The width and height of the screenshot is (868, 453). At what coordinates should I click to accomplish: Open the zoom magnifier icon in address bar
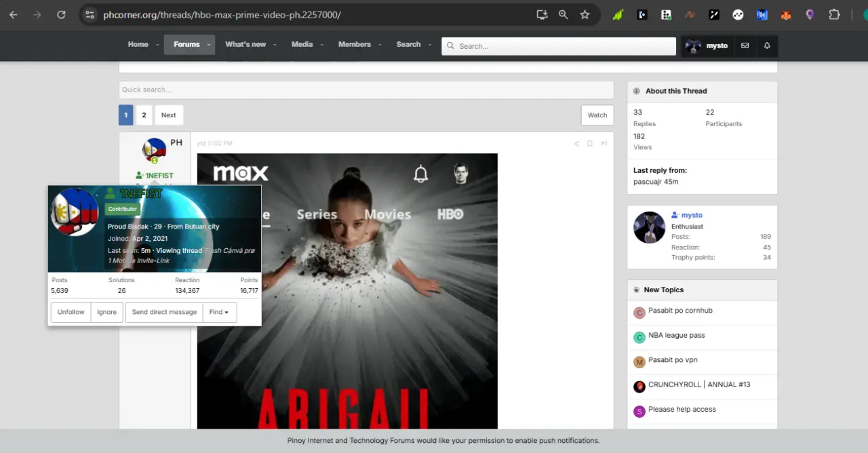tap(563, 14)
